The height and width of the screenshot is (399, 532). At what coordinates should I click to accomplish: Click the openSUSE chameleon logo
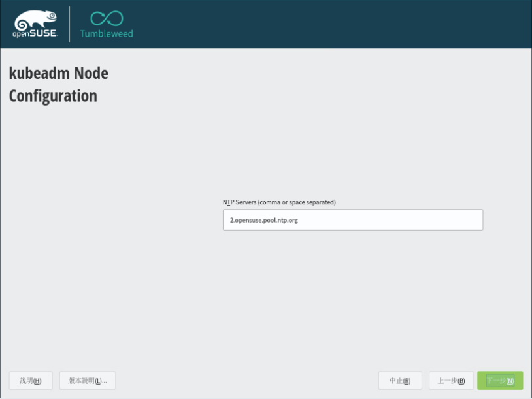coord(35,24)
